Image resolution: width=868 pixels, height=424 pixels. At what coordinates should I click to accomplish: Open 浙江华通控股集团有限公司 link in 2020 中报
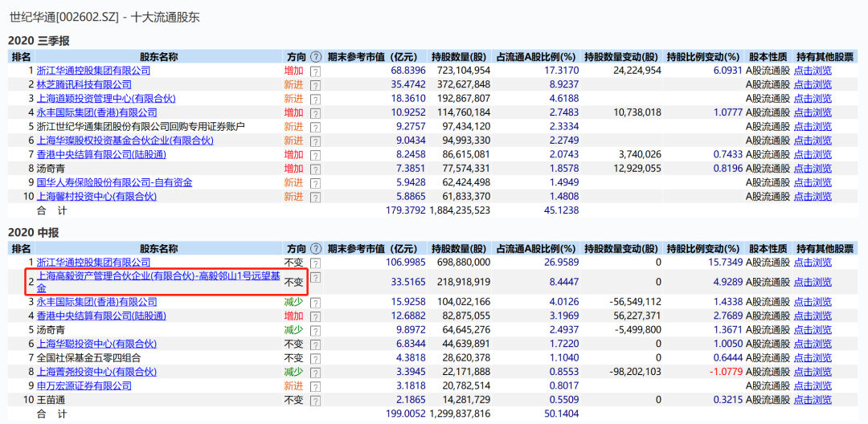[x=93, y=262]
